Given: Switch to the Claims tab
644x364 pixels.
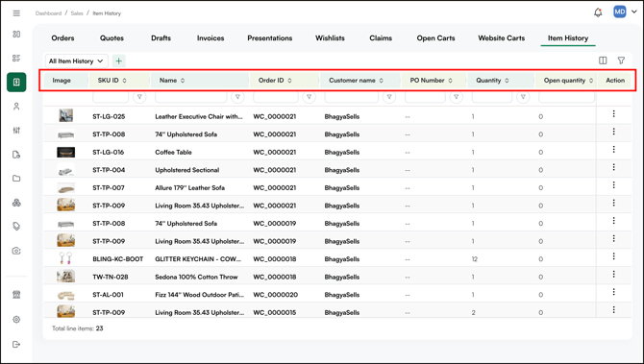Looking at the screenshot, I should (x=381, y=38).
